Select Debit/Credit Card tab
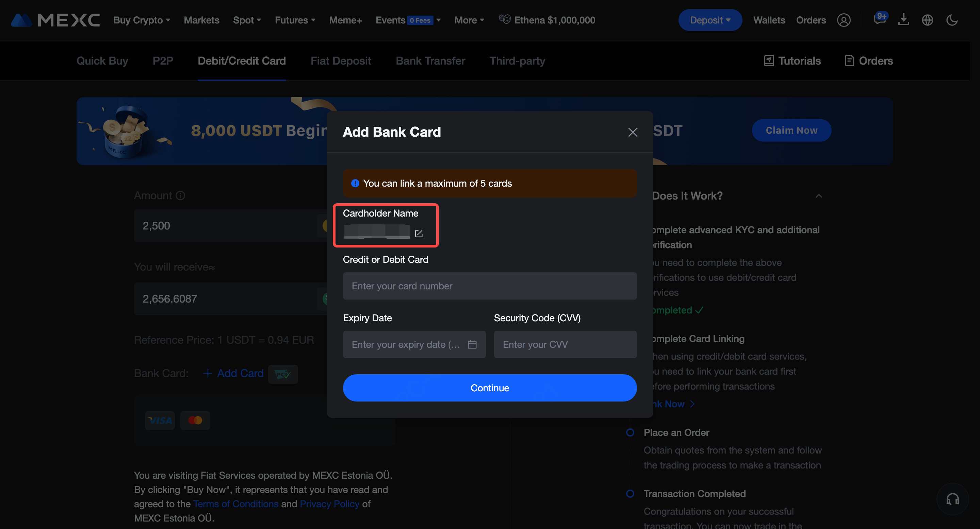Viewport: 980px width, 529px height. [242, 61]
